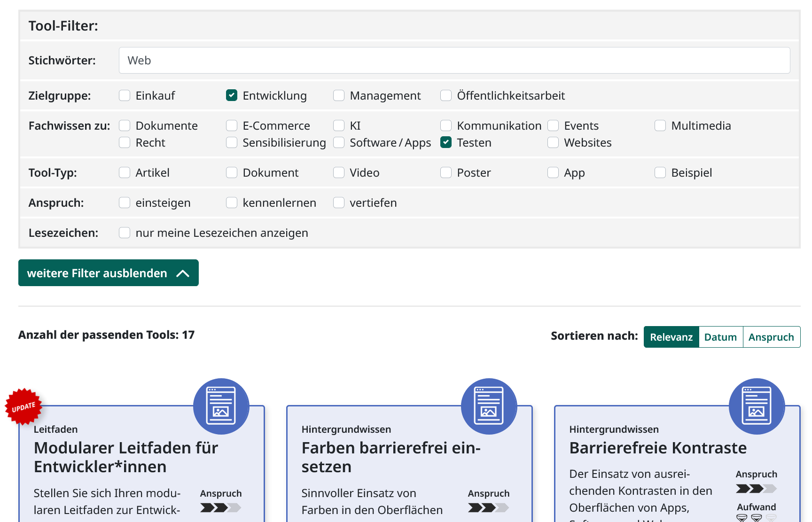Check the Dokument tool type checkbox

click(x=232, y=172)
